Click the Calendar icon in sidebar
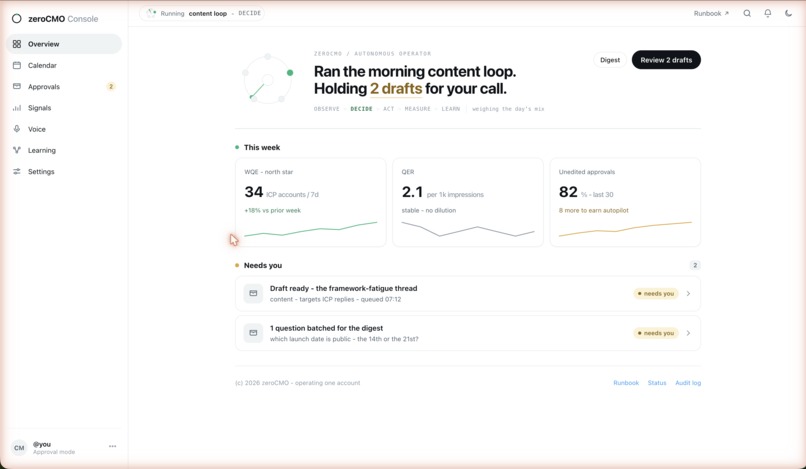Image resolution: width=806 pixels, height=469 pixels. coord(17,65)
